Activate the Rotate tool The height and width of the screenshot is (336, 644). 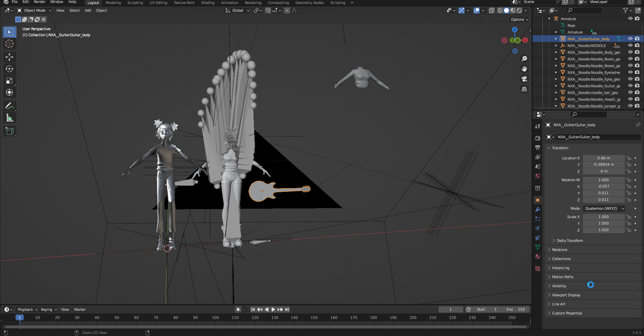9,69
